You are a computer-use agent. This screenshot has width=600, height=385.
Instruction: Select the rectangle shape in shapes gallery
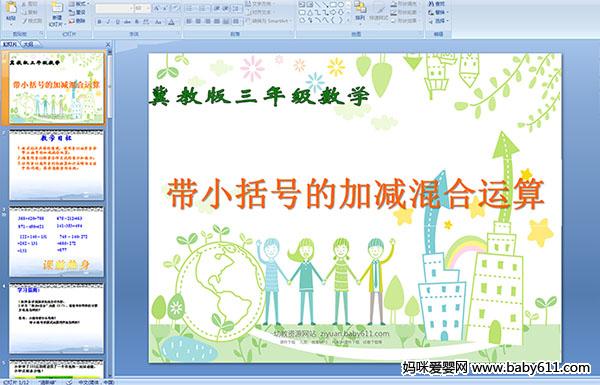[x=333, y=4]
